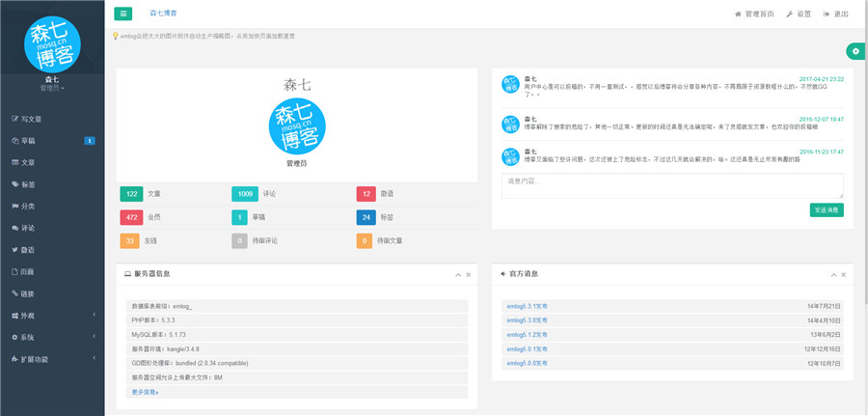
Task: Open 微语 twitter section in the sidebar
Action: (28, 250)
